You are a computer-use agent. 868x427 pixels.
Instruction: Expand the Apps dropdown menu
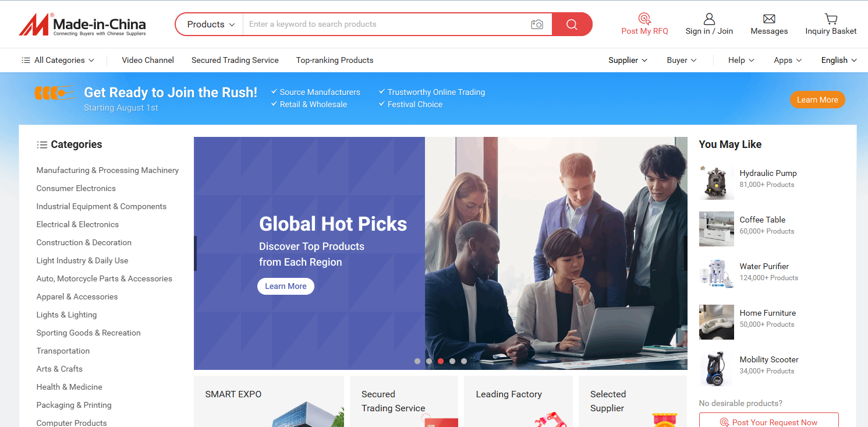pyautogui.click(x=788, y=60)
